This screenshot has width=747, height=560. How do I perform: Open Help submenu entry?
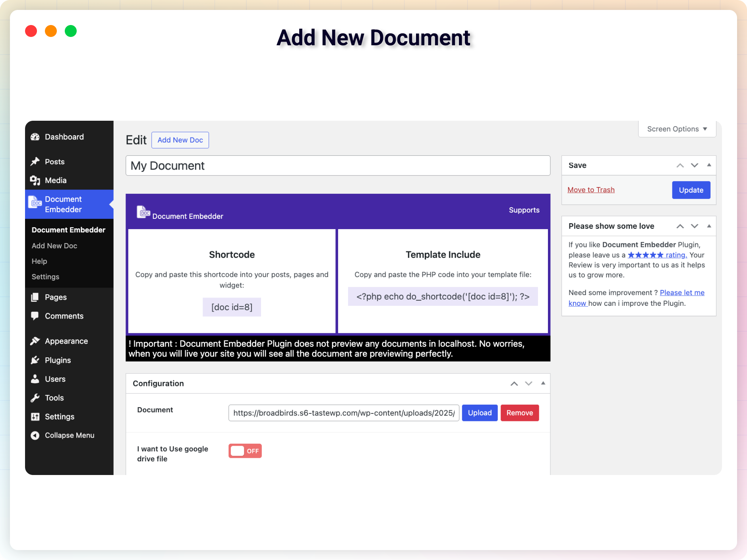[x=39, y=261]
